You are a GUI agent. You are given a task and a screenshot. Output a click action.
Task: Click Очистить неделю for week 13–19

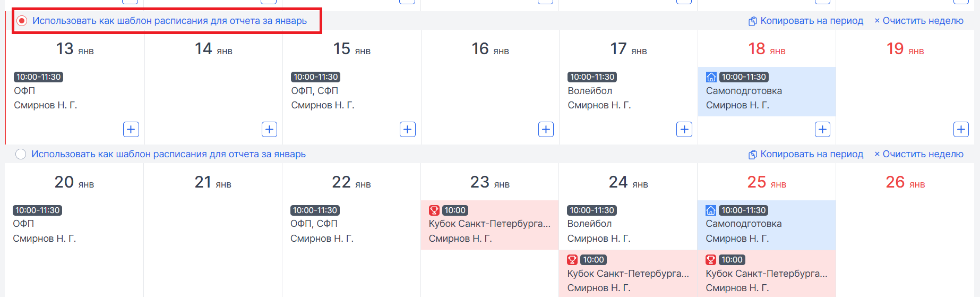click(919, 21)
